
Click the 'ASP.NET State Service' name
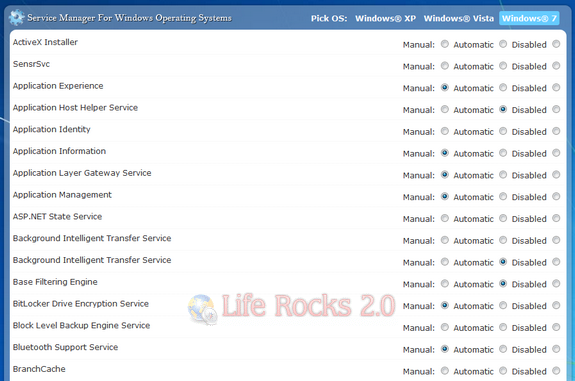57,216
